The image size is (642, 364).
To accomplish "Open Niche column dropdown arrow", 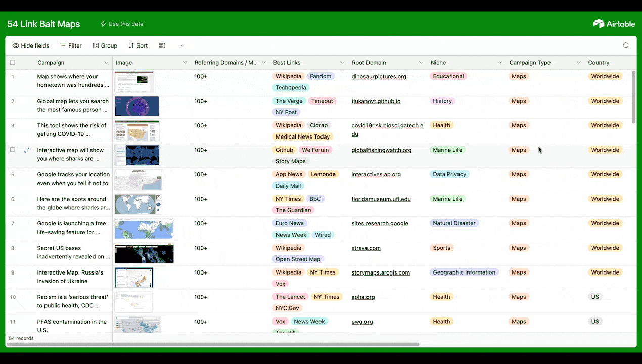I will [500, 63].
